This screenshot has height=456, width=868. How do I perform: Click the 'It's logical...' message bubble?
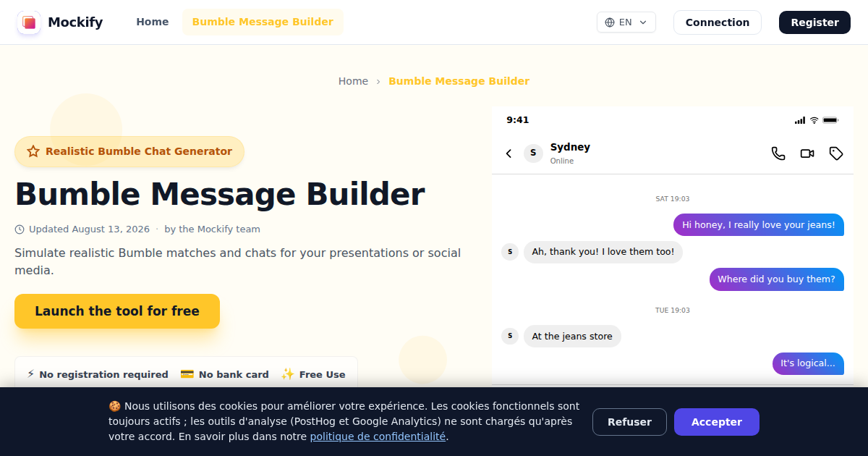tap(808, 363)
